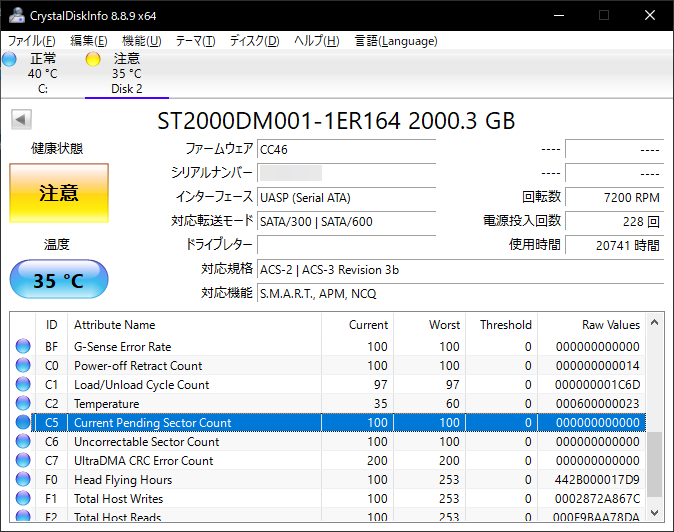Click the power on count value 228 回
Screen dimensions: 674x532
(x=615, y=222)
